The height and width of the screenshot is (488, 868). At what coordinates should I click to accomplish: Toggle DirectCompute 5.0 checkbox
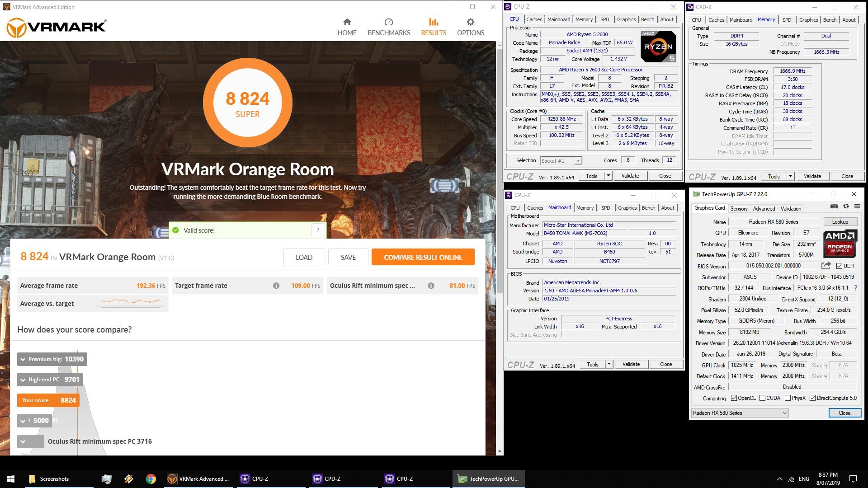pyautogui.click(x=813, y=398)
